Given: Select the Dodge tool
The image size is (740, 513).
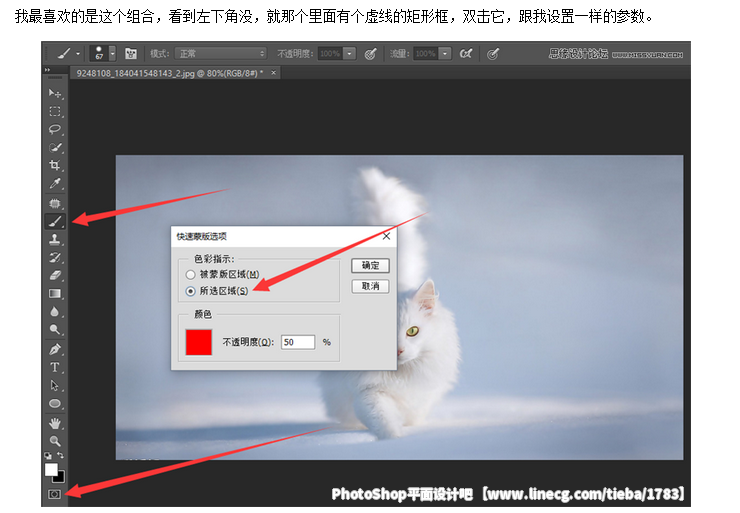Looking at the screenshot, I should (55, 329).
